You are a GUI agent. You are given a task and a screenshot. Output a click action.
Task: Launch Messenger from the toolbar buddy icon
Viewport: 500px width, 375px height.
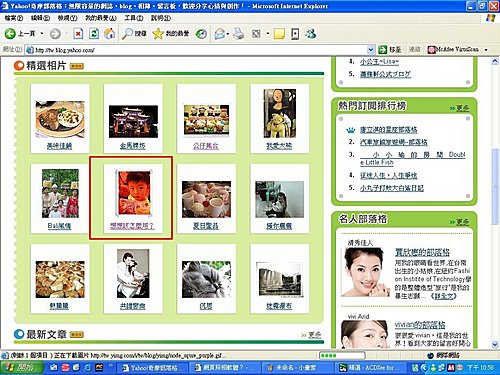point(311,33)
